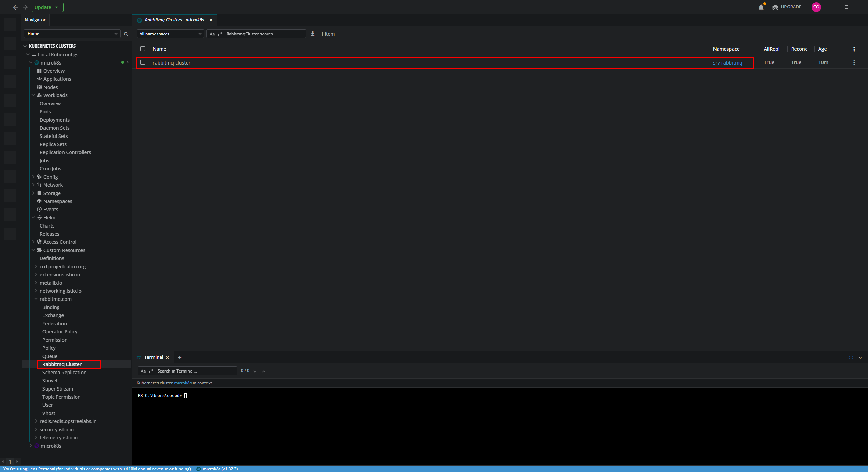Go forward with the right arrow
This screenshot has height=472, width=868.
[25, 7]
